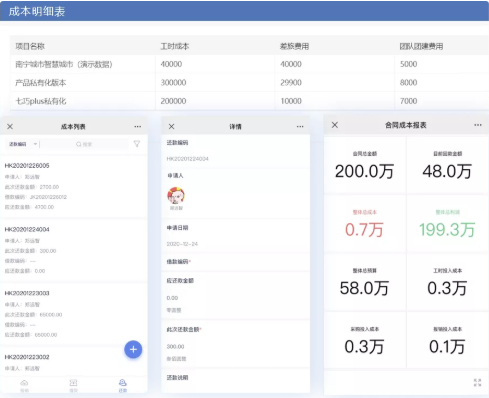Open the funnel filter icon in 成本列表

[x=137, y=144]
